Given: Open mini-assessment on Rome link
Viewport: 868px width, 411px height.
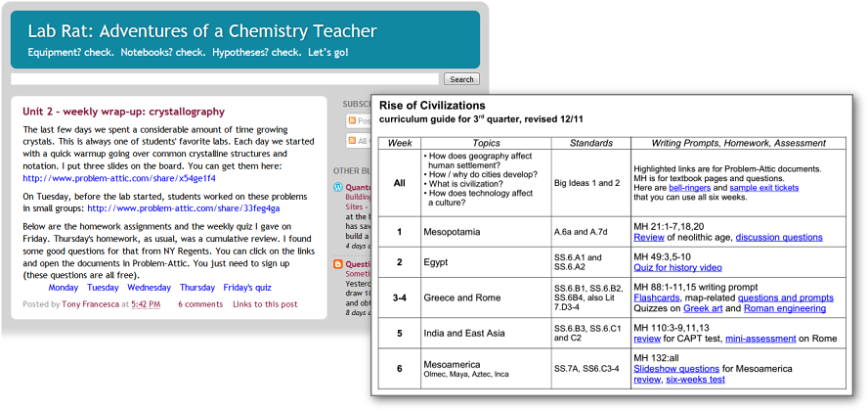Looking at the screenshot, I should (x=760, y=339).
